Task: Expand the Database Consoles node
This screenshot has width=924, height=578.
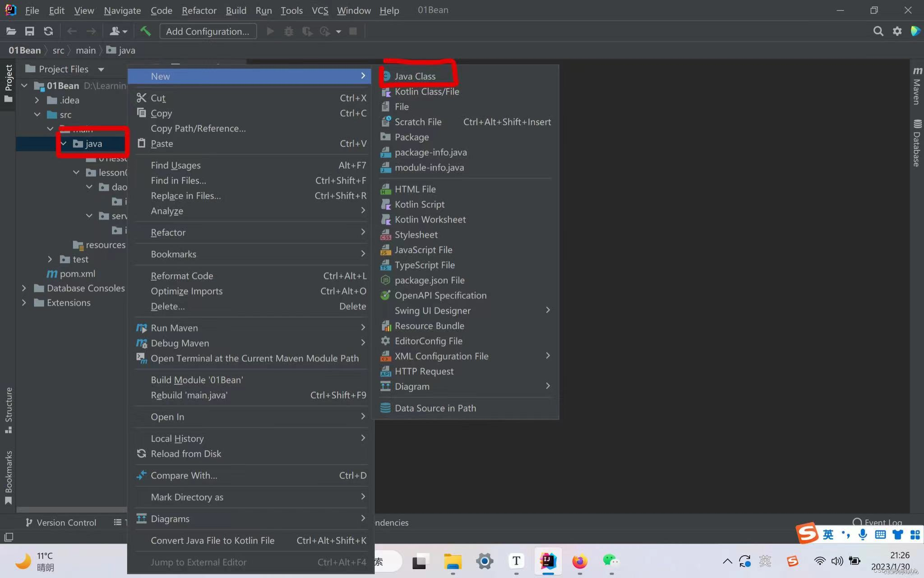Action: click(x=24, y=288)
